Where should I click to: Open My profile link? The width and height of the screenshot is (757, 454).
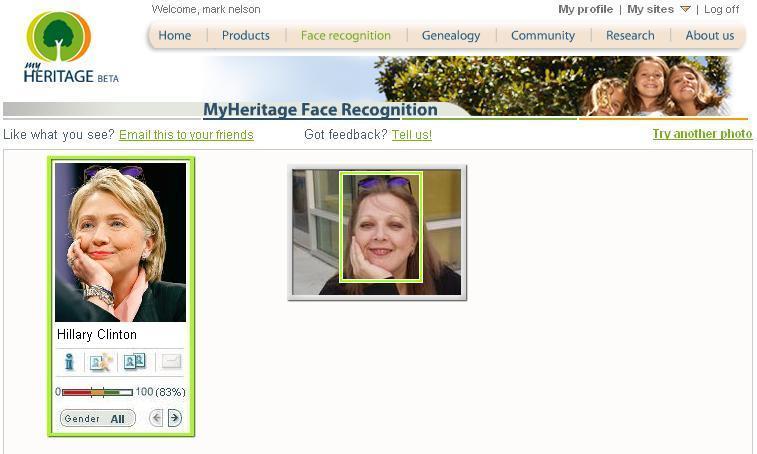click(x=586, y=9)
